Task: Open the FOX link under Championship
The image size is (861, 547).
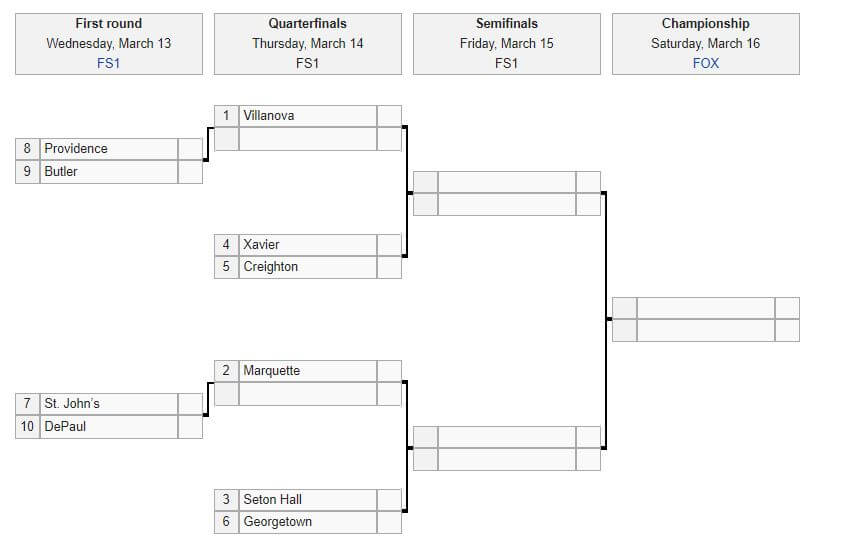Action: (705, 63)
